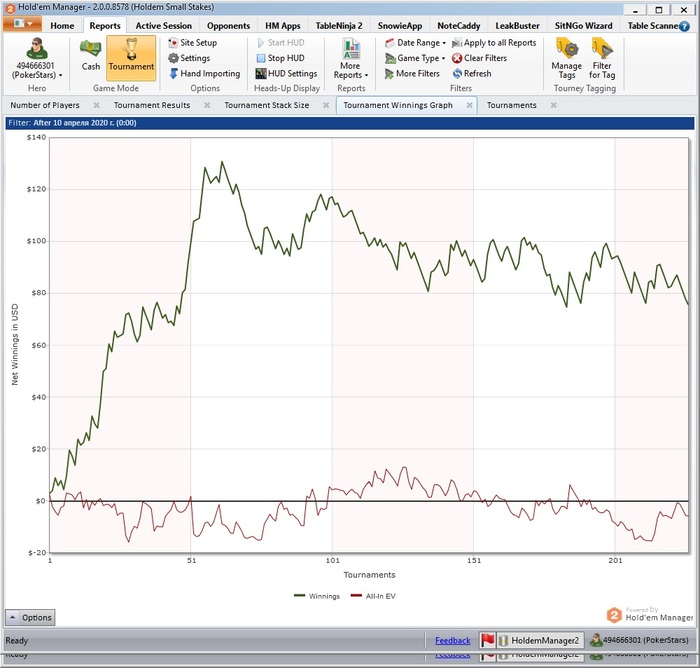Click the Ready status text
Viewport: 700px width, 668px height.
17,641
